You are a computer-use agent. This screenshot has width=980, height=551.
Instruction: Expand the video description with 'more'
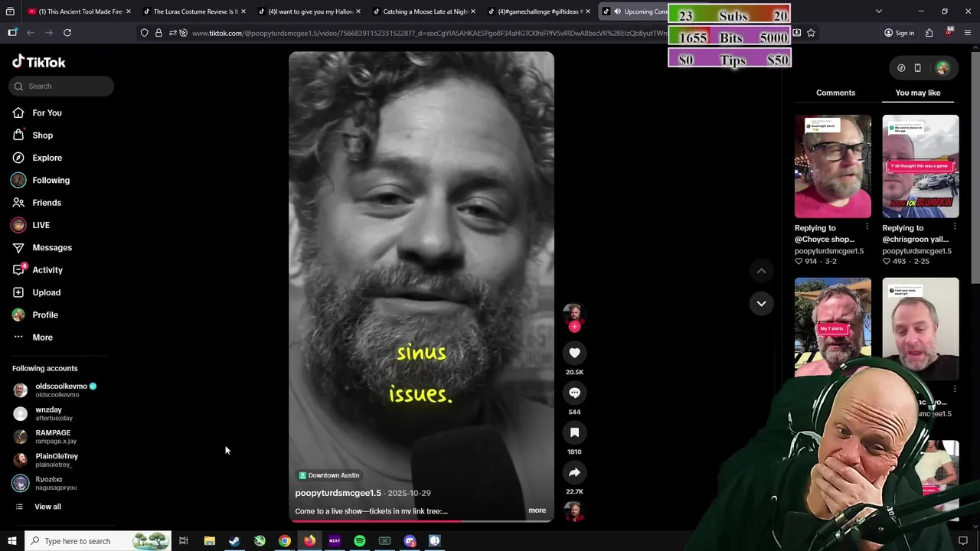coord(537,510)
